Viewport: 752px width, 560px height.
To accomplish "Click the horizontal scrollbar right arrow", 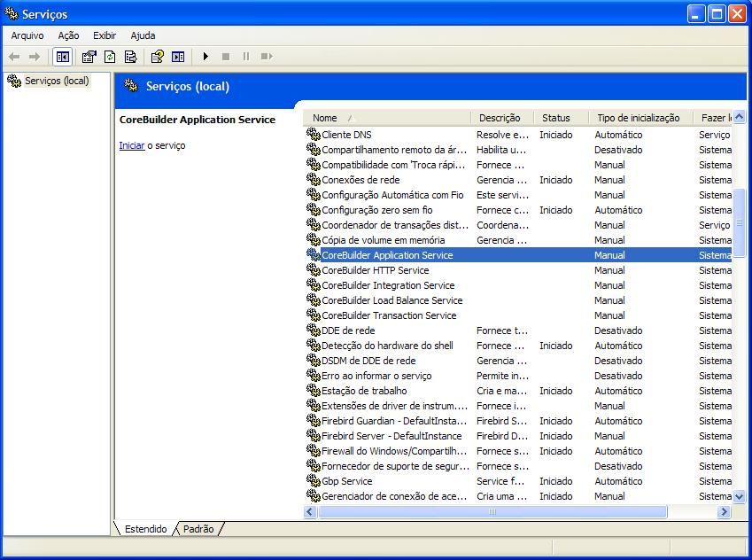I will 724,512.
